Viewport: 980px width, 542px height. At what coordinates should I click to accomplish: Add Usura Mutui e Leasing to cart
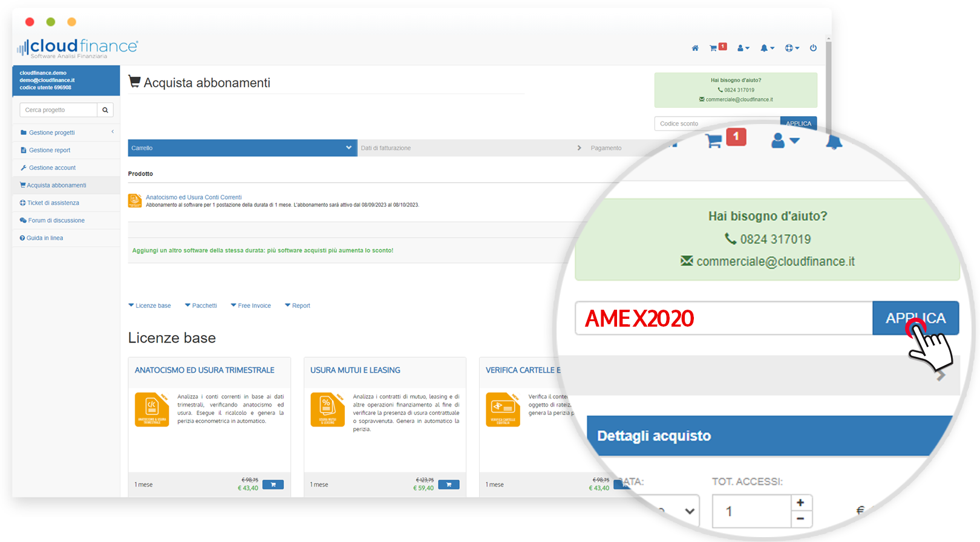tap(448, 485)
